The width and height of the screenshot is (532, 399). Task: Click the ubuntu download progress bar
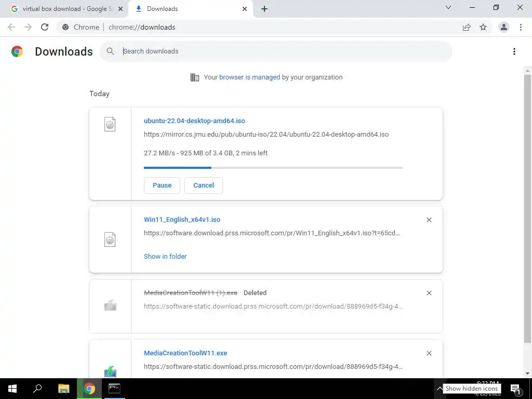coord(273,168)
